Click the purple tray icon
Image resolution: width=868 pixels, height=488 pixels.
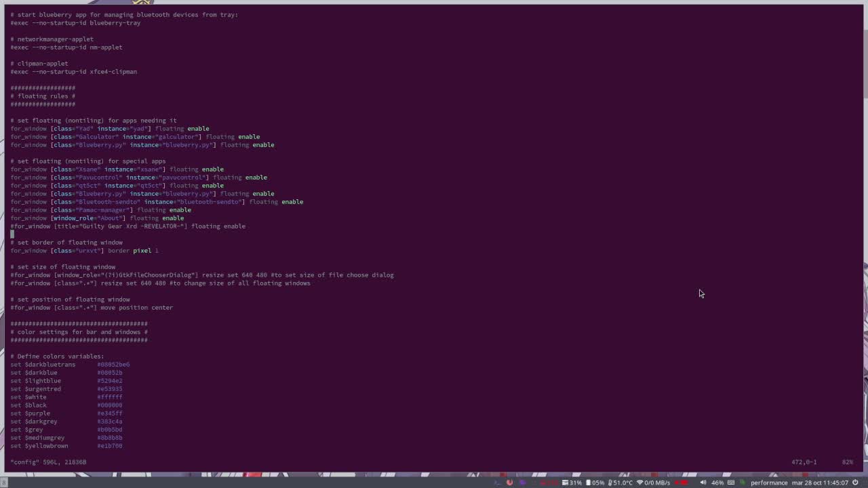523,483
